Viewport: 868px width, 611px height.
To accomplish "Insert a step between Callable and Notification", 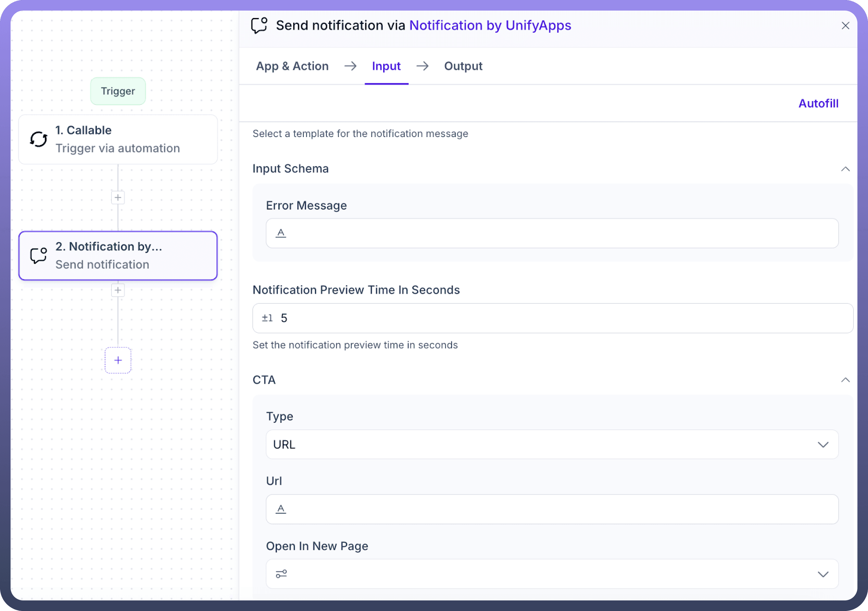I will coord(118,198).
